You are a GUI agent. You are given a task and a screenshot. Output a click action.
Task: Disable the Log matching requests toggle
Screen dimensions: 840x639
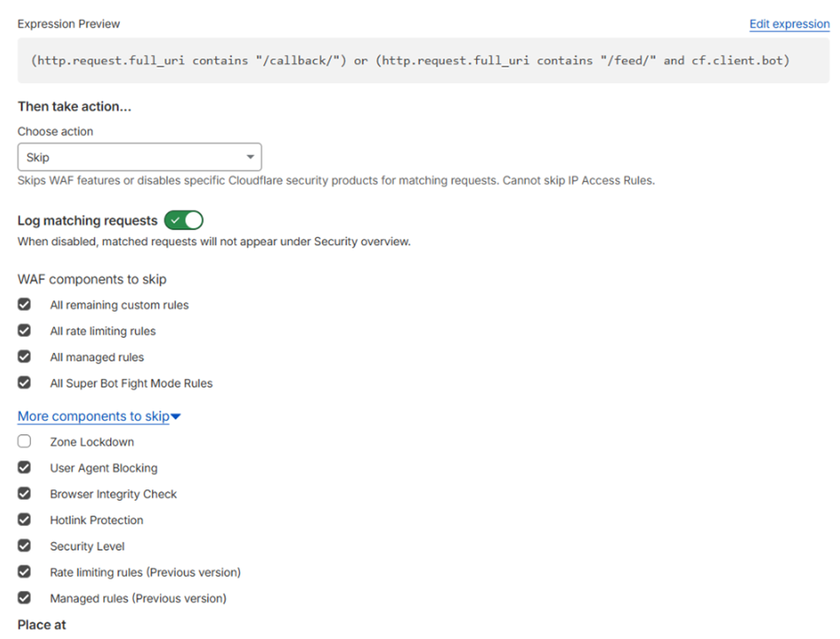(184, 221)
